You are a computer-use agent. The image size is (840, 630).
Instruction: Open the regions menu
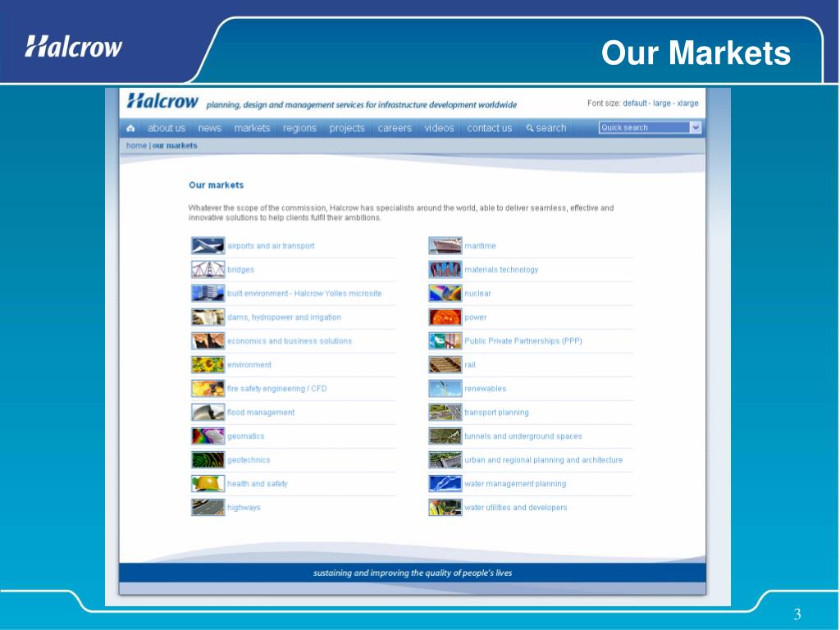(300, 128)
